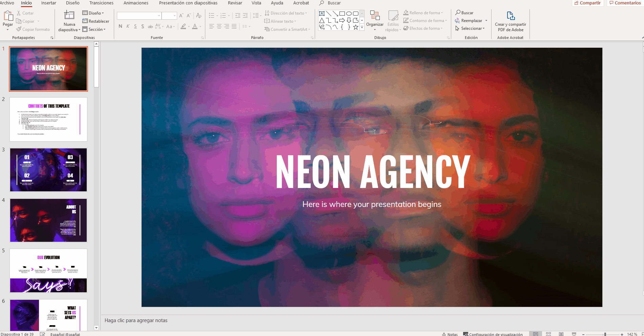The image size is (644, 336).
Task: Decrease font size with the A-down icon
Action: (x=189, y=16)
